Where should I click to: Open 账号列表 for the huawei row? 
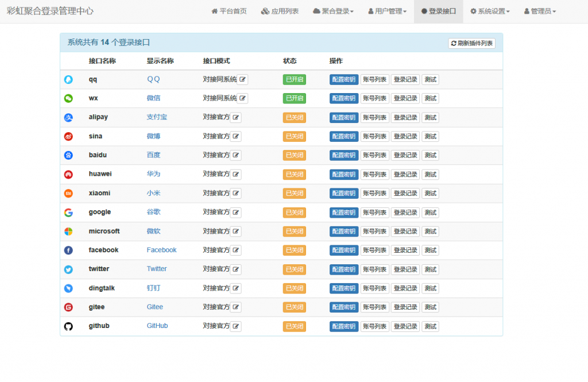click(374, 174)
